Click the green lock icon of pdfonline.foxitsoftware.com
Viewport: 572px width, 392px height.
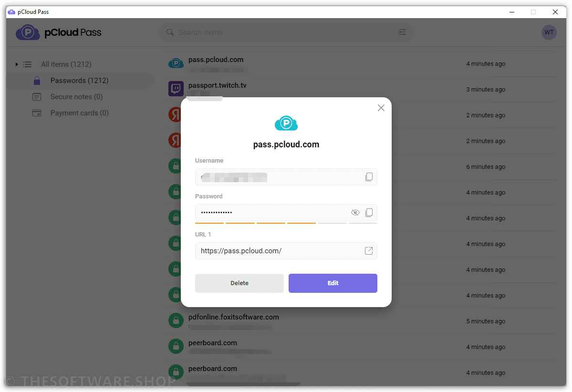pyautogui.click(x=176, y=320)
